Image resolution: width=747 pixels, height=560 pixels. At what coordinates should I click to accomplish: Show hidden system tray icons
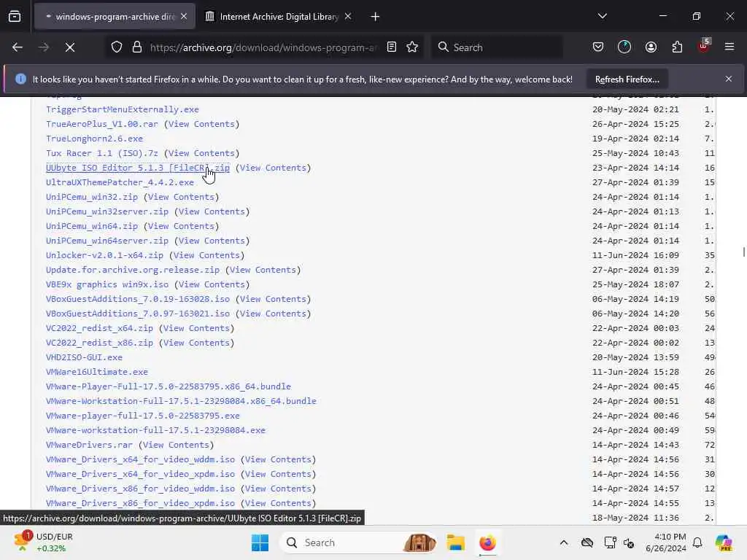pyautogui.click(x=564, y=542)
